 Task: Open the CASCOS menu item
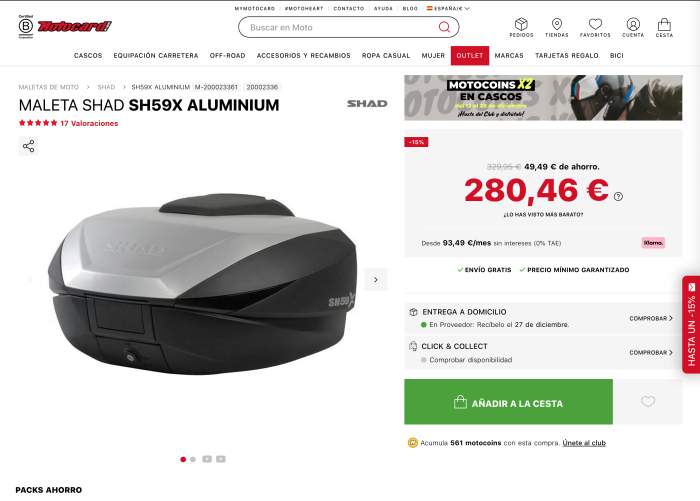pyautogui.click(x=88, y=55)
